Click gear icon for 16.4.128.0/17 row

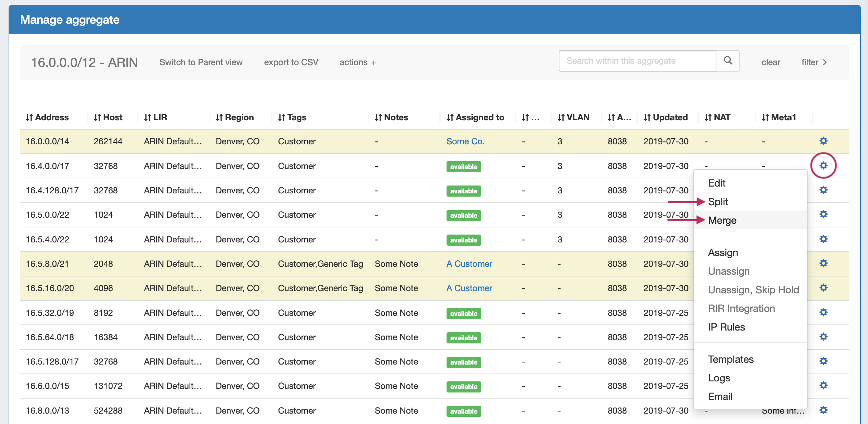(x=823, y=190)
